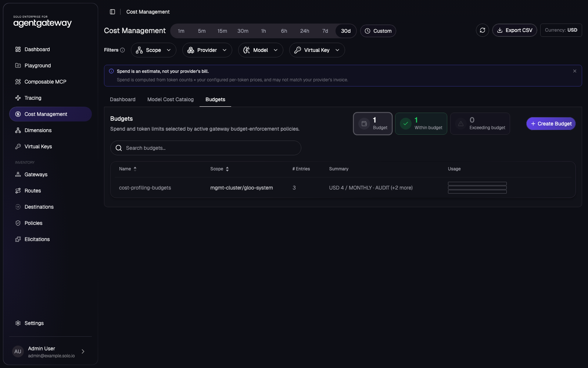
Task: Filter by Within budget status card
Action: [421, 124]
